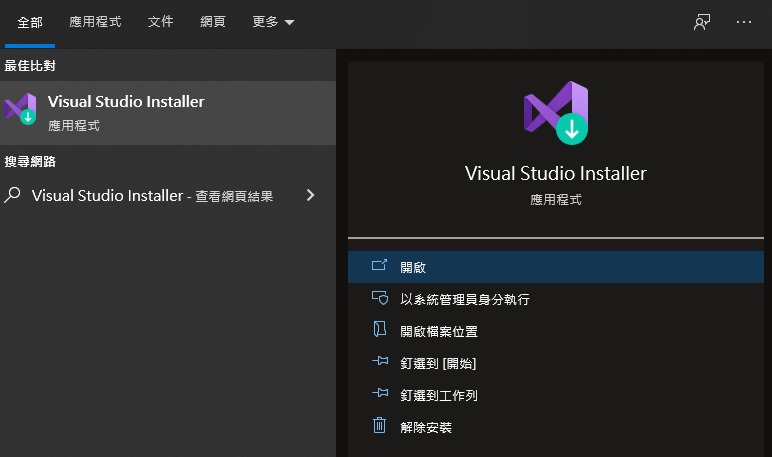Viewport: 772px width, 457px height.
Task: Switch to the 應用程式 tab
Action: [x=95, y=22]
